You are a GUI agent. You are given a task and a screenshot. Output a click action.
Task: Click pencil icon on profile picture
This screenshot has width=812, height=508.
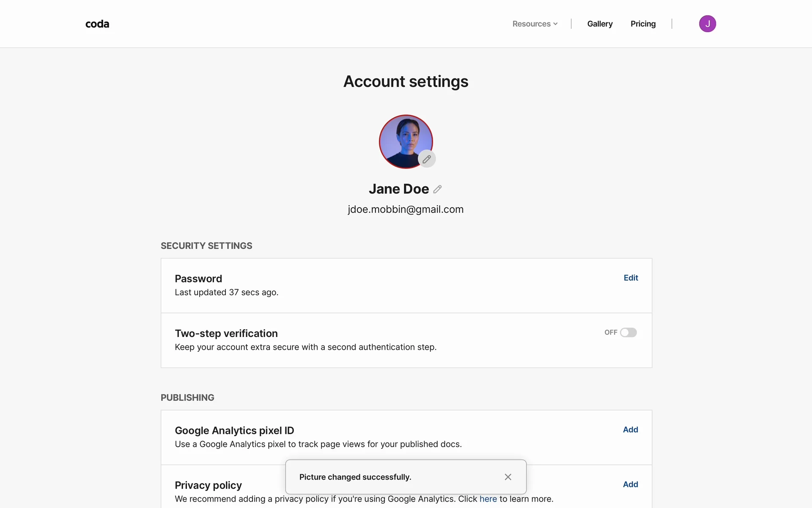(x=427, y=159)
